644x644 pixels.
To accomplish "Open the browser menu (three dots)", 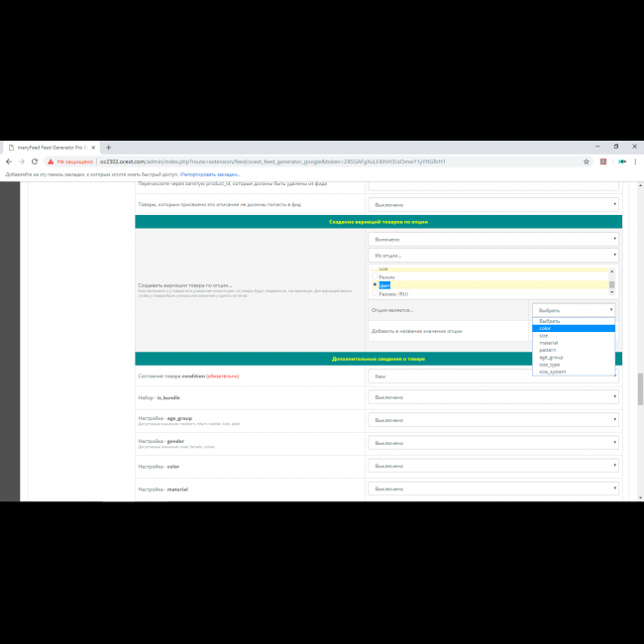I will (x=637, y=161).
